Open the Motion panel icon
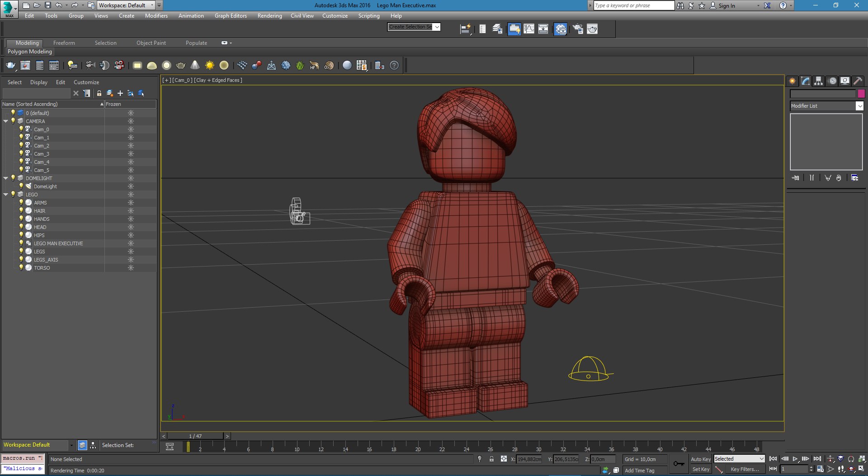The image size is (868, 476). tap(832, 81)
